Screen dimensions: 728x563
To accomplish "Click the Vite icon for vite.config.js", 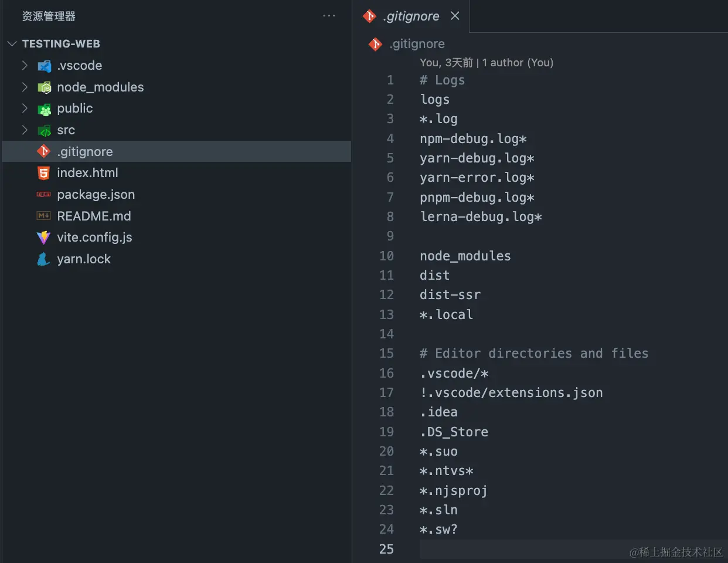I will tap(44, 238).
